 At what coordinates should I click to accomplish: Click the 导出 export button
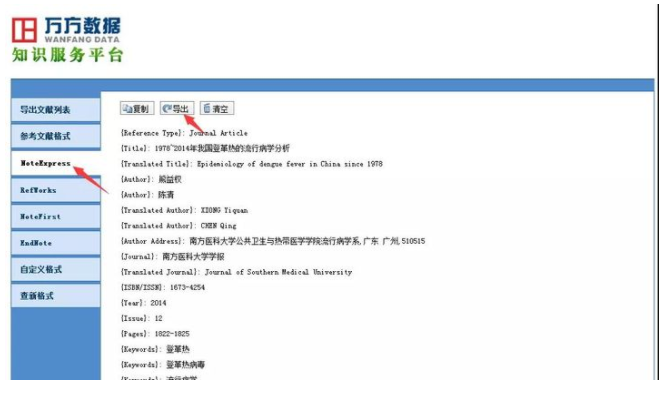tap(177, 109)
